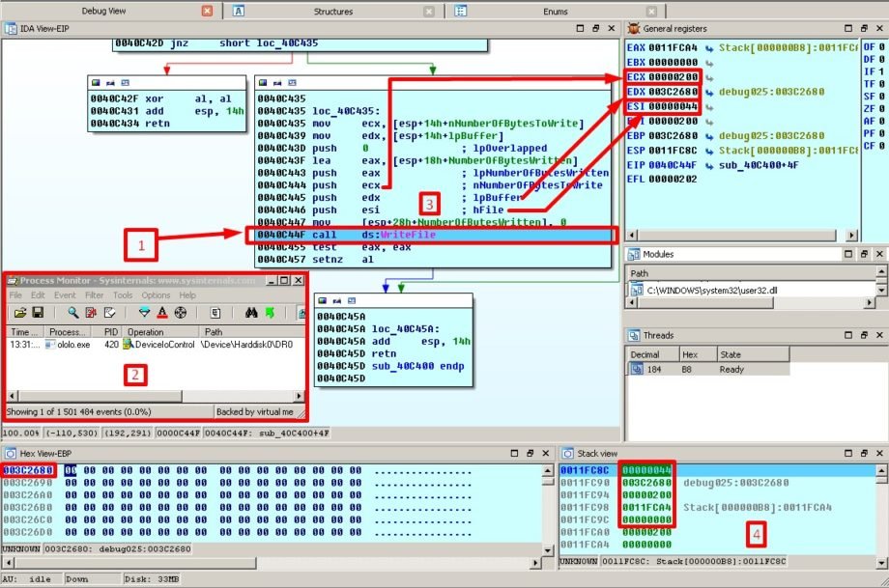Click the State column header in Threads
This screenshot has width=889, height=588.
tap(753, 354)
